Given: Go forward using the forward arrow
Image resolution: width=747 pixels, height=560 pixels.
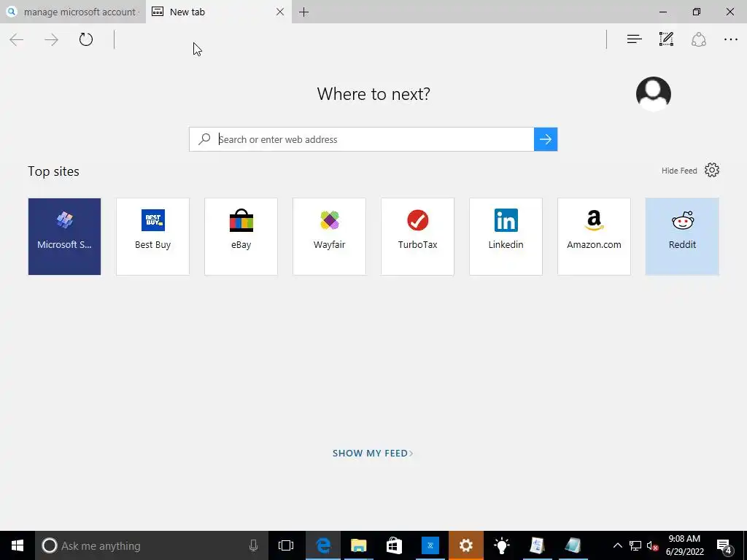Looking at the screenshot, I should point(51,39).
